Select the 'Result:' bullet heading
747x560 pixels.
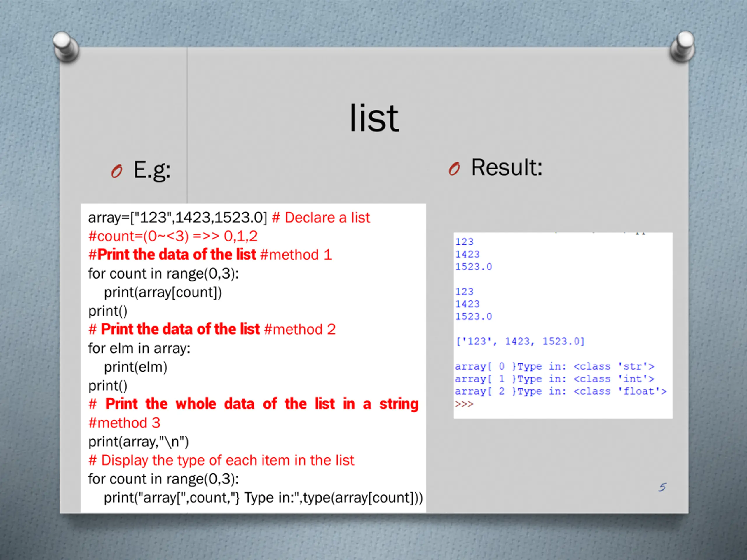[x=507, y=167]
